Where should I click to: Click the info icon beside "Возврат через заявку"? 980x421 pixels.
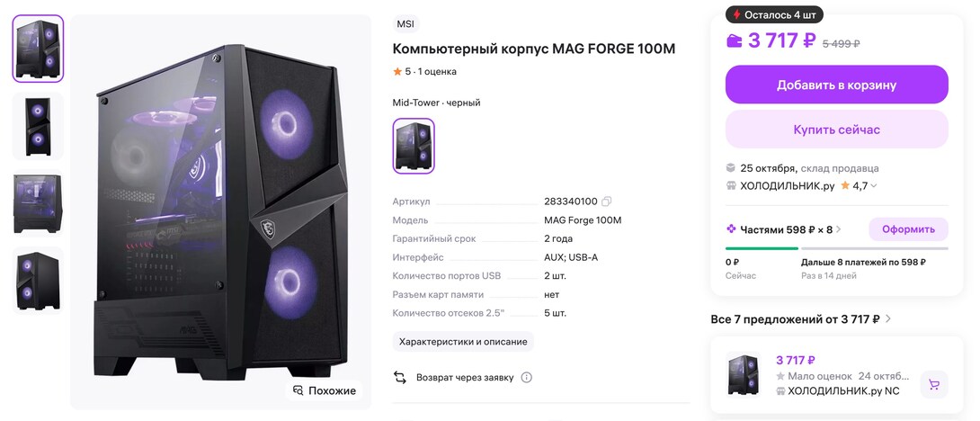pyautogui.click(x=527, y=378)
